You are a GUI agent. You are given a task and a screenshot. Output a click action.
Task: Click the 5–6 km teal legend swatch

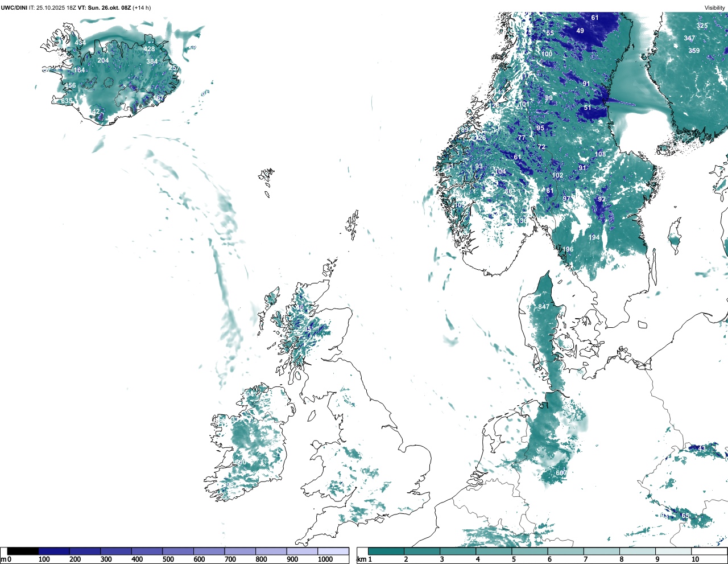pyautogui.click(x=530, y=551)
